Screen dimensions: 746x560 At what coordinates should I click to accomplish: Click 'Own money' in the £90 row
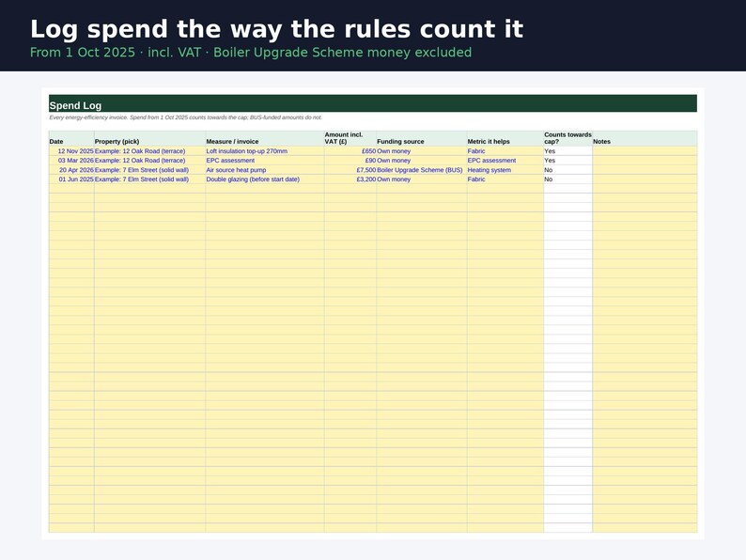[422, 161]
